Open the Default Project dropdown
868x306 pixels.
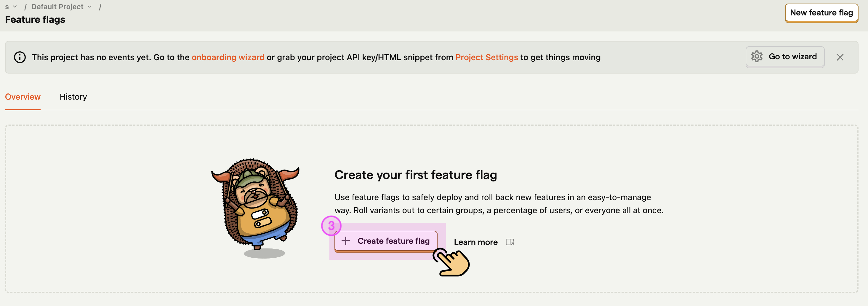coord(61,7)
